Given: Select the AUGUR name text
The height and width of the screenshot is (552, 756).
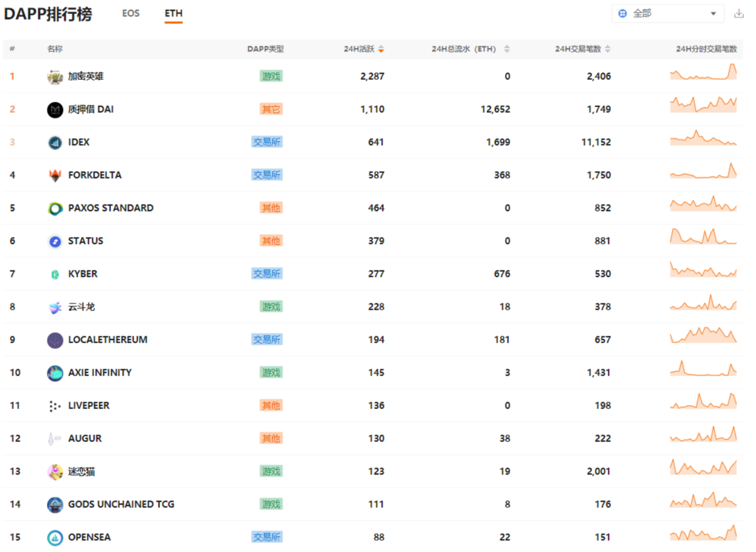Looking at the screenshot, I should tap(84, 439).
